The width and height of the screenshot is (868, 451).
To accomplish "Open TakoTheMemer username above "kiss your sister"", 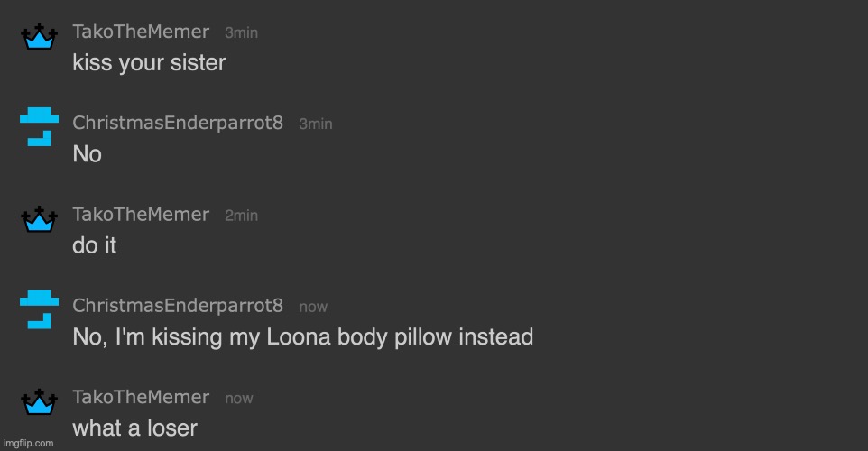I will click(141, 32).
